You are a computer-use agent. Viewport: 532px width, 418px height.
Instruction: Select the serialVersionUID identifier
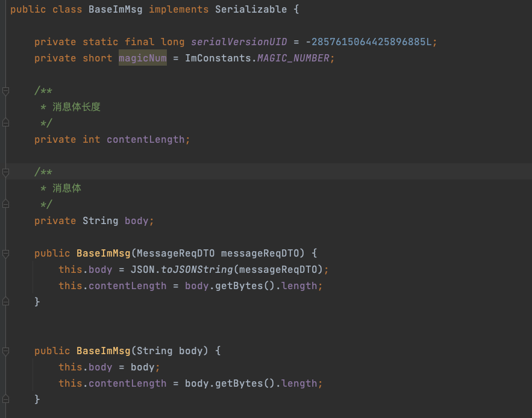239,42
